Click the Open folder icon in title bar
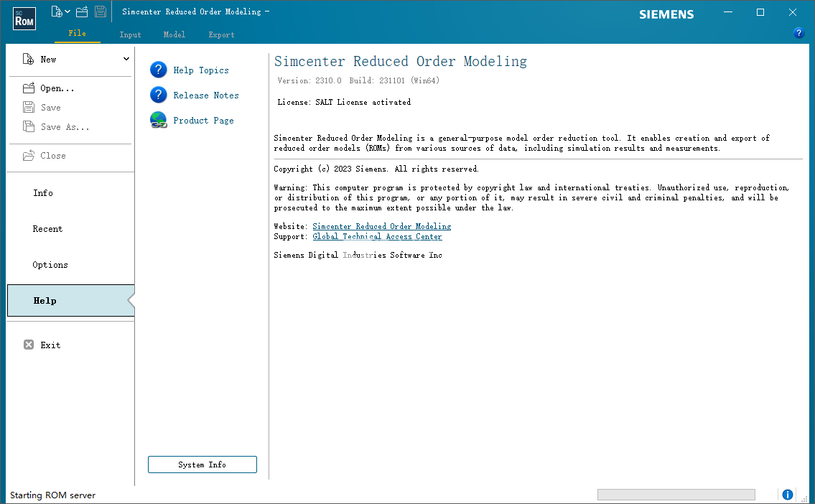The image size is (815, 504). 82,11
